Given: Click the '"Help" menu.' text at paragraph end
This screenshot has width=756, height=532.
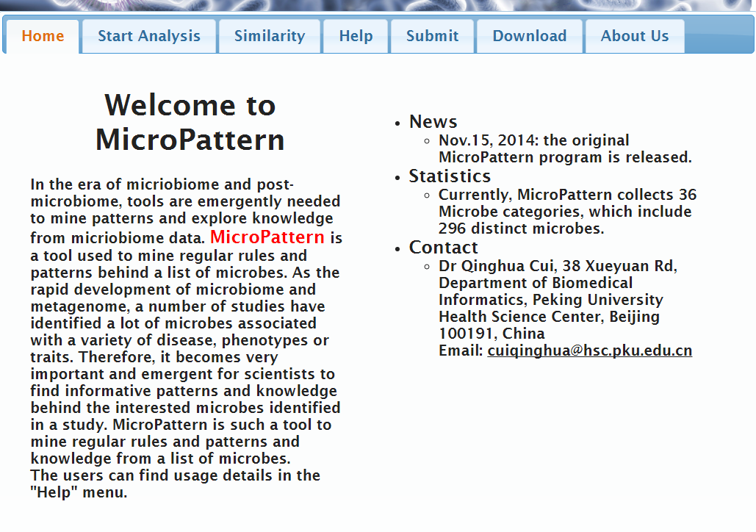Looking at the screenshot, I should click(79, 492).
